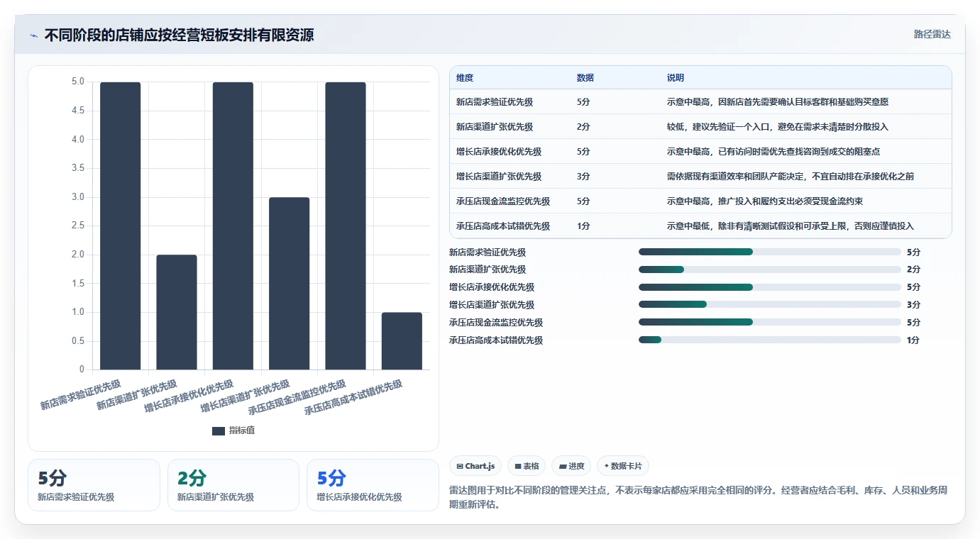
Task: Click the 表格 chip
Action: (527, 466)
